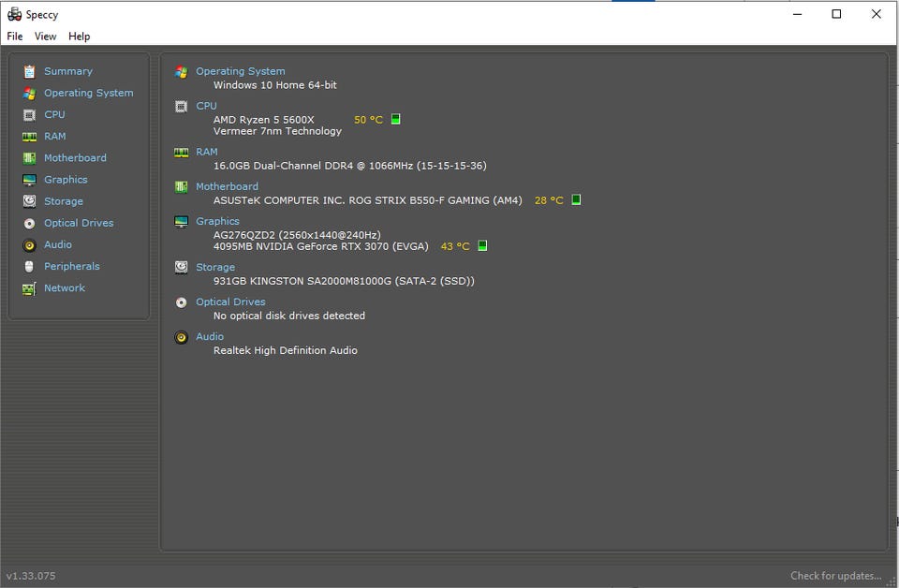
Task: Open the Help menu
Action: (80, 37)
